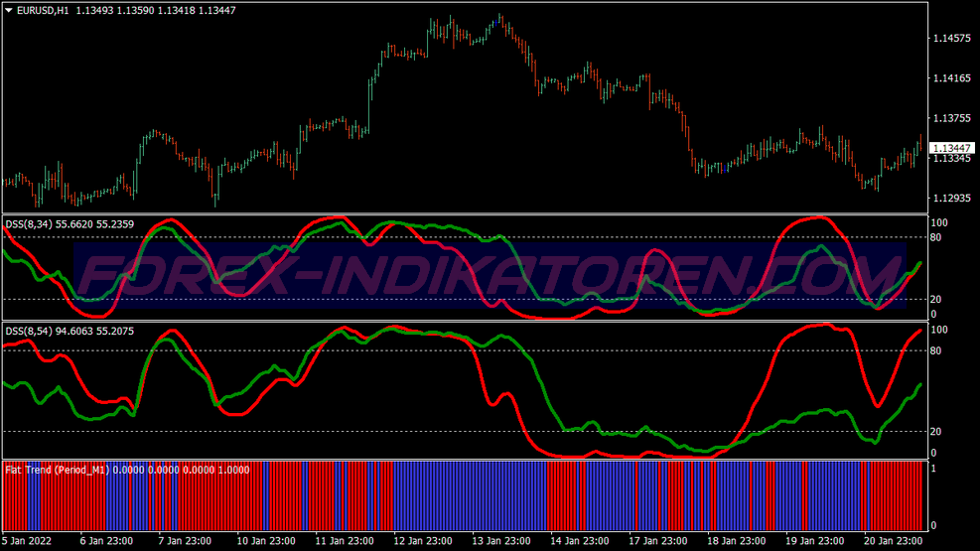This screenshot has height=551, width=980.
Task: Click the 1 scale label in Flat Trend panel
Action: tap(933, 468)
